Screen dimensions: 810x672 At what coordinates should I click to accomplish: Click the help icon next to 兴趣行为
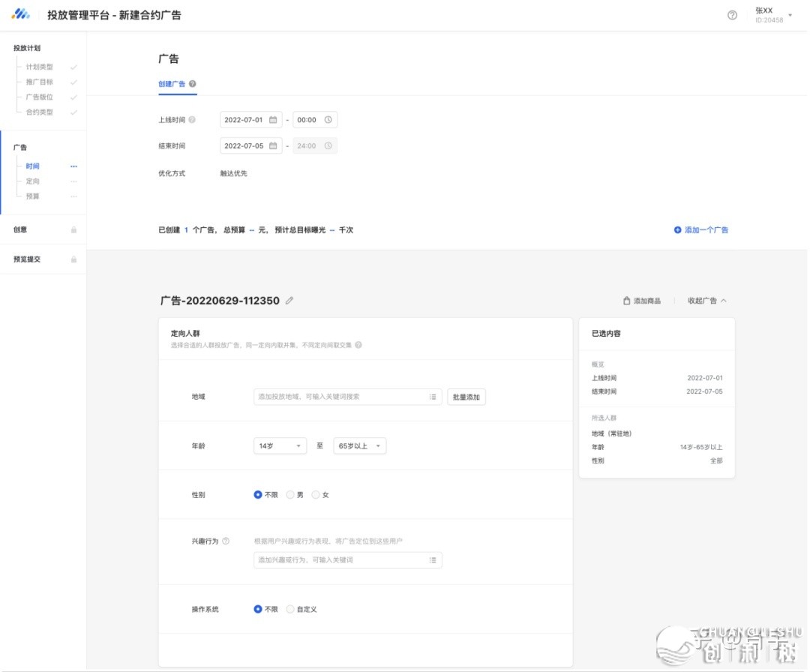click(226, 541)
